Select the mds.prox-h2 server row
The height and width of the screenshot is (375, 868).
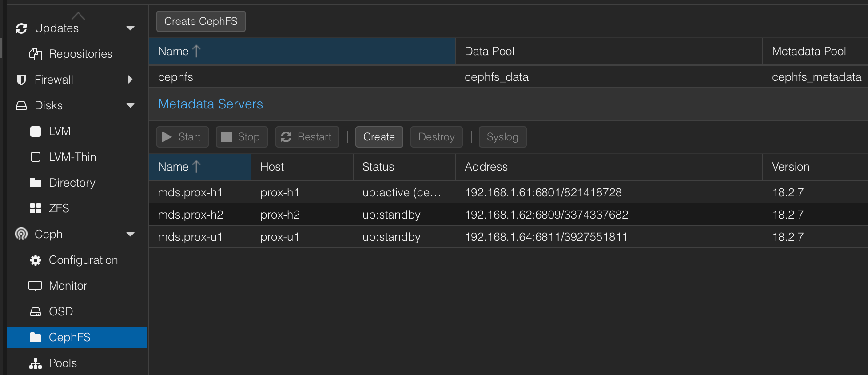pos(509,215)
